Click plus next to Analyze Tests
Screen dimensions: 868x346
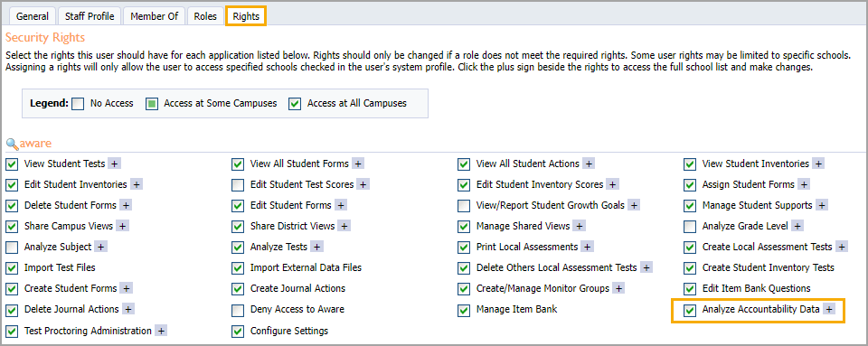click(316, 247)
